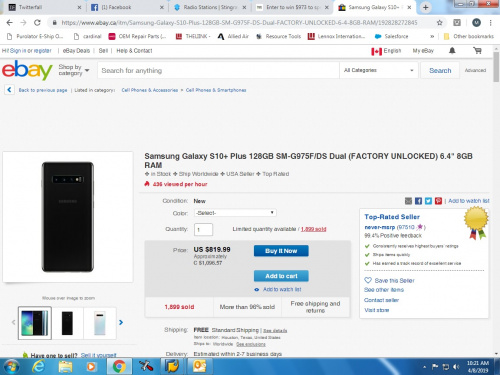Open the Chrome three-dot menu
Viewport: 500px width, 375px height.
[x=490, y=23]
